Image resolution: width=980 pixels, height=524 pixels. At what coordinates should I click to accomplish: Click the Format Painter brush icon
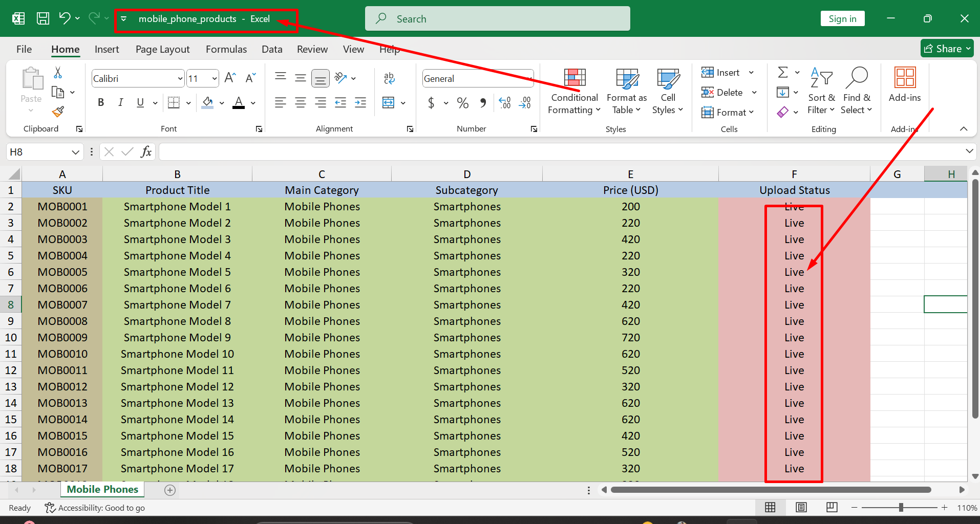point(58,112)
